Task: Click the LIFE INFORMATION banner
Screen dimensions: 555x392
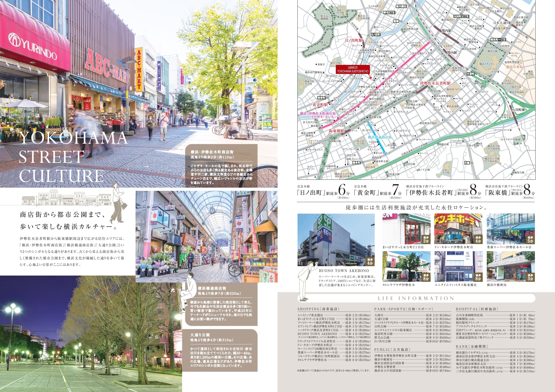Action: [416, 298]
